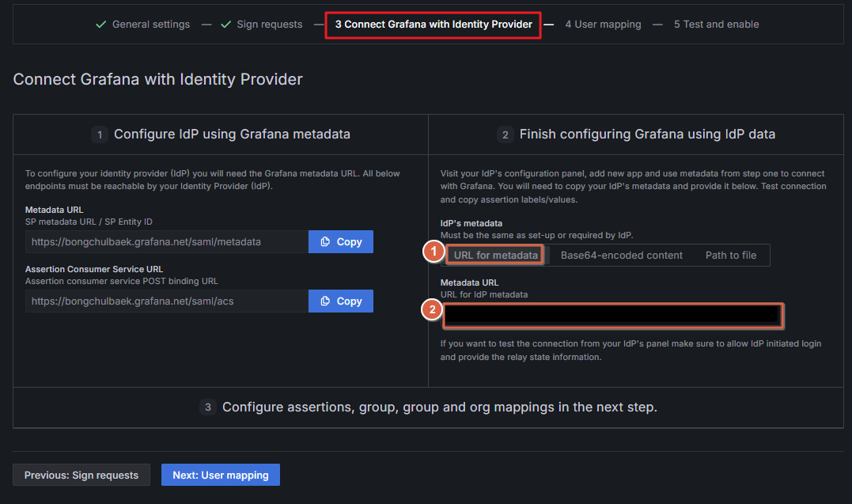Click number badge 3 beside Configure assertions text
The image size is (852, 504).
pos(208,407)
